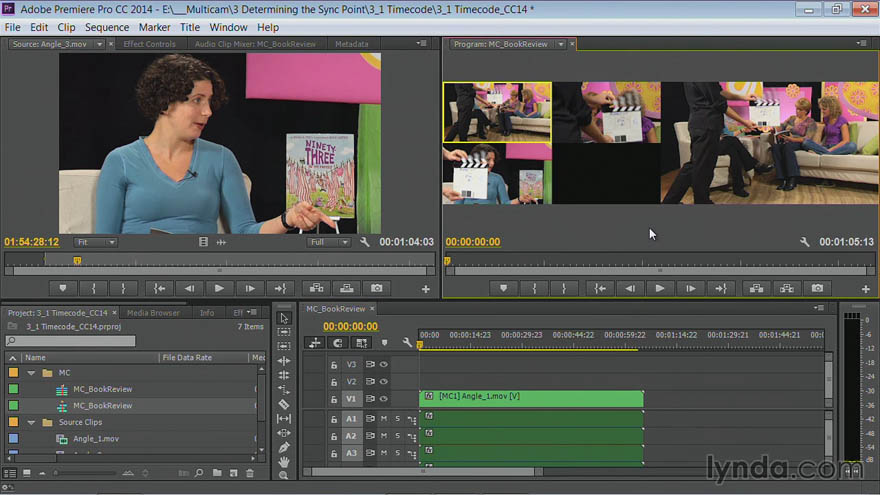Switch to the Media Browser tab

(153, 313)
